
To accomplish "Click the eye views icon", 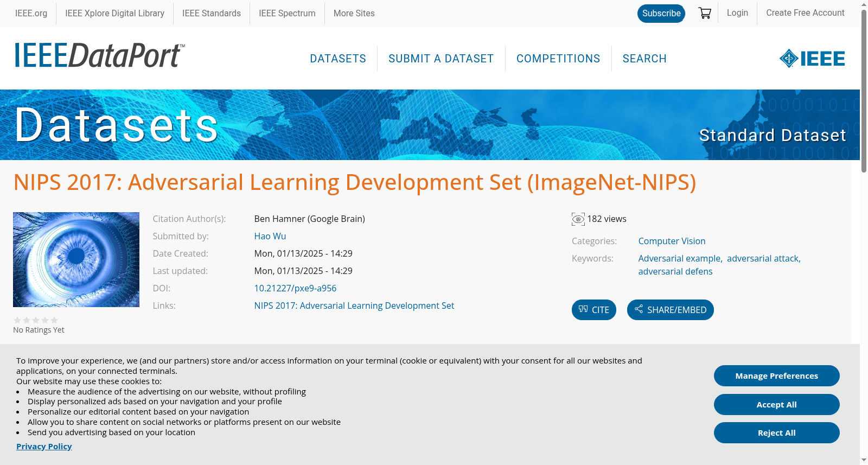I will point(578,219).
